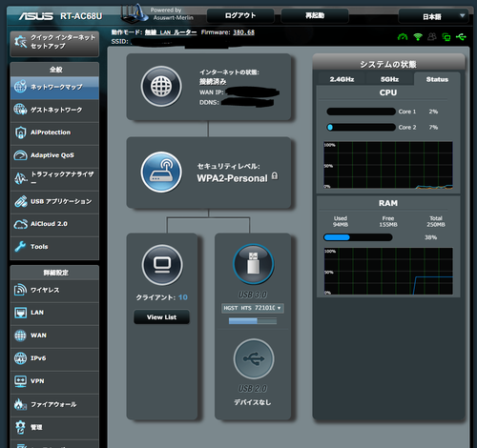This screenshot has height=448, width=477.
Task: Open the AiProtection shield icon
Action: 20,132
